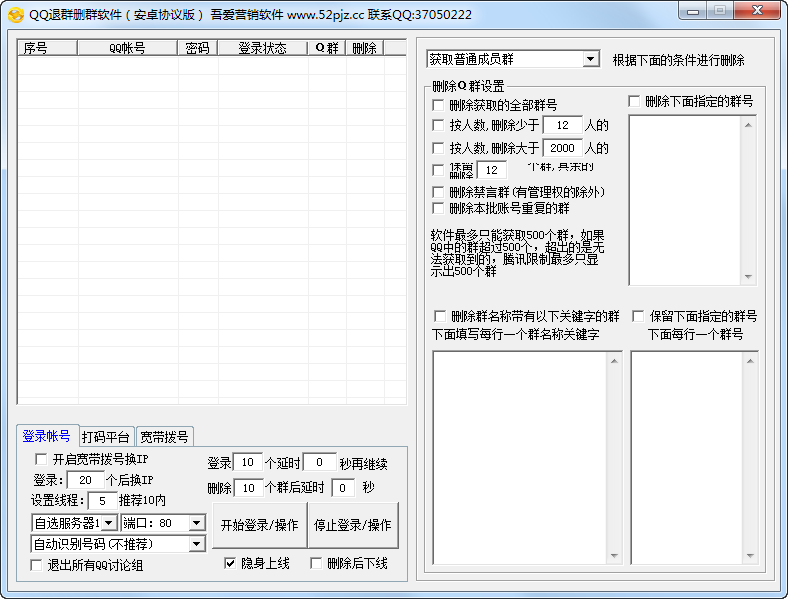Click the 2000 people limit field
The height and width of the screenshot is (599, 788).
562,148
